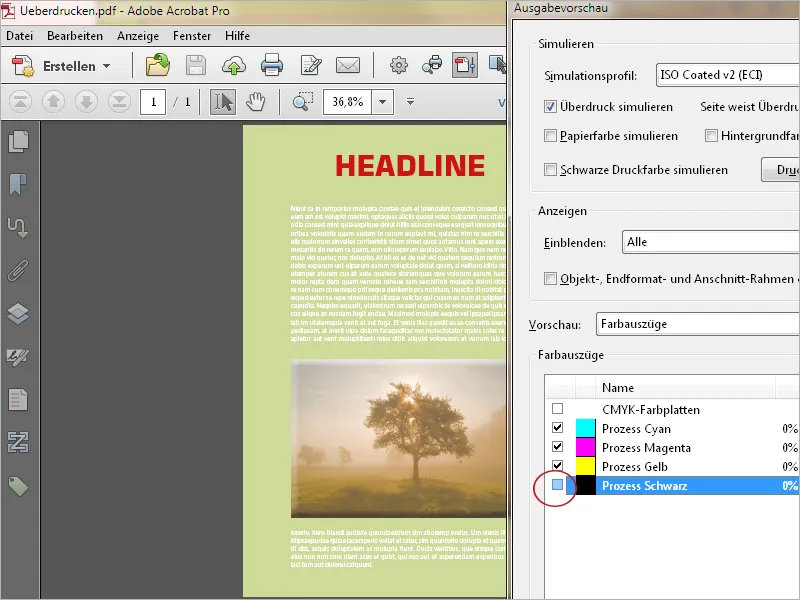Screen dimensions: 800x600
Task: Toggle the Prozess Schwarz plate checkbox
Action: pyautogui.click(x=558, y=486)
